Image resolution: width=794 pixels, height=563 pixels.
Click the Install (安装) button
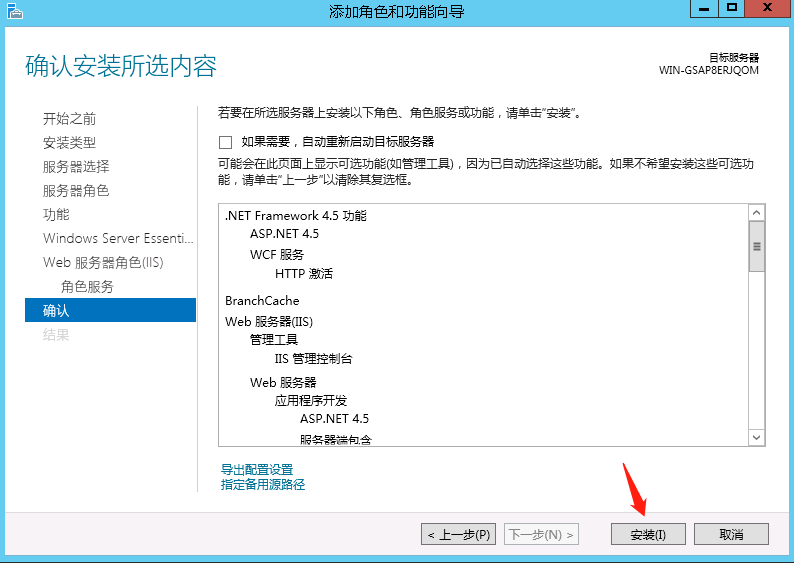coord(648,534)
